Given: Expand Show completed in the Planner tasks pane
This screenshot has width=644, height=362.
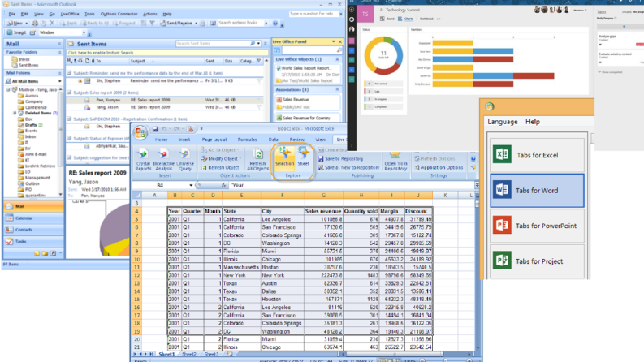Looking at the screenshot, I should [x=611, y=72].
